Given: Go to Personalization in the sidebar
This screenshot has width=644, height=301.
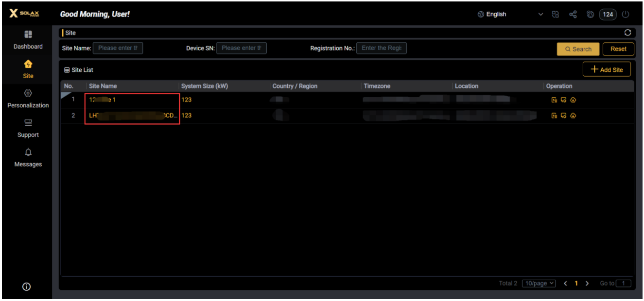Looking at the screenshot, I should (x=28, y=99).
